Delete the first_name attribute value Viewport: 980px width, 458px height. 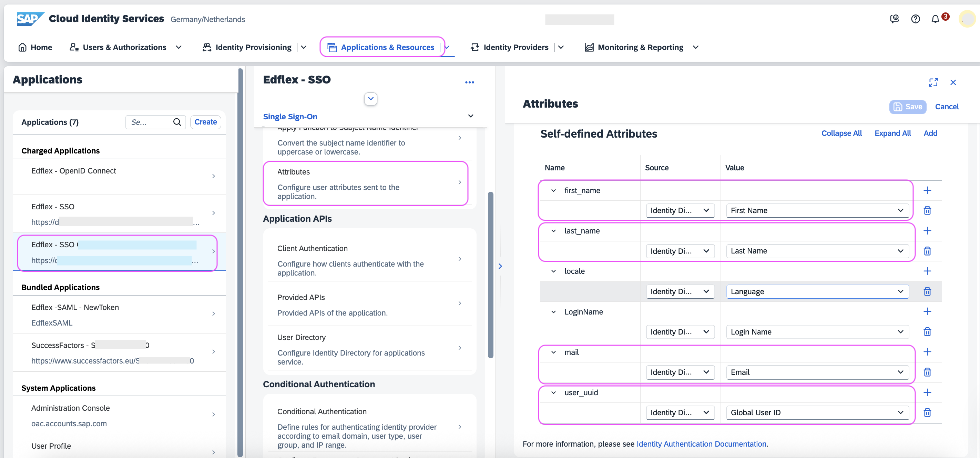pyautogui.click(x=928, y=210)
